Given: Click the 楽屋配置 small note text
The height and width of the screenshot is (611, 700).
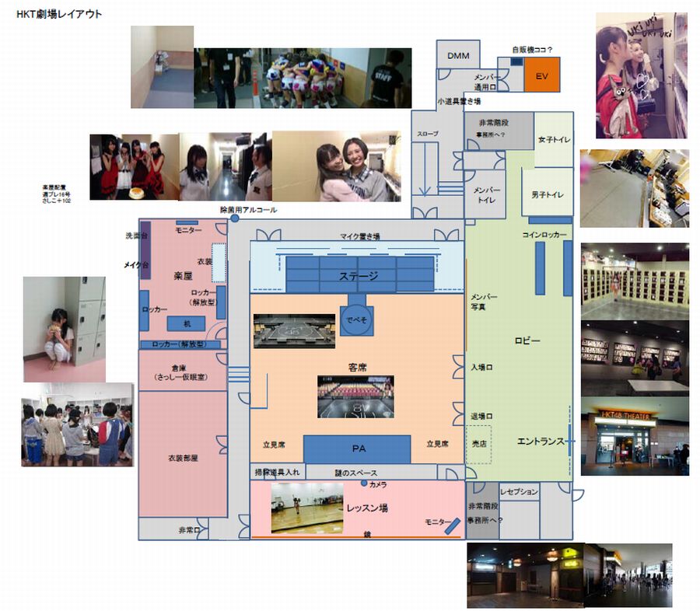Looking at the screenshot, I should coord(56,194).
